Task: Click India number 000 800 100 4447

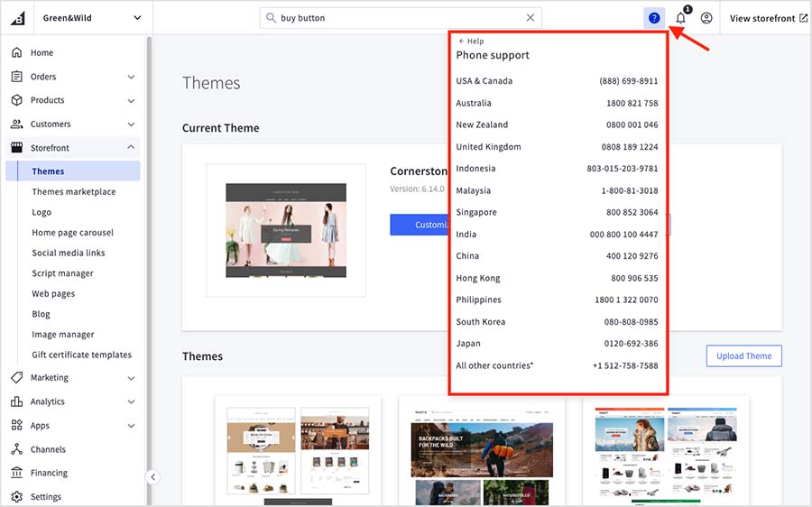Action: pyautogui.click(x=623, y=234)
